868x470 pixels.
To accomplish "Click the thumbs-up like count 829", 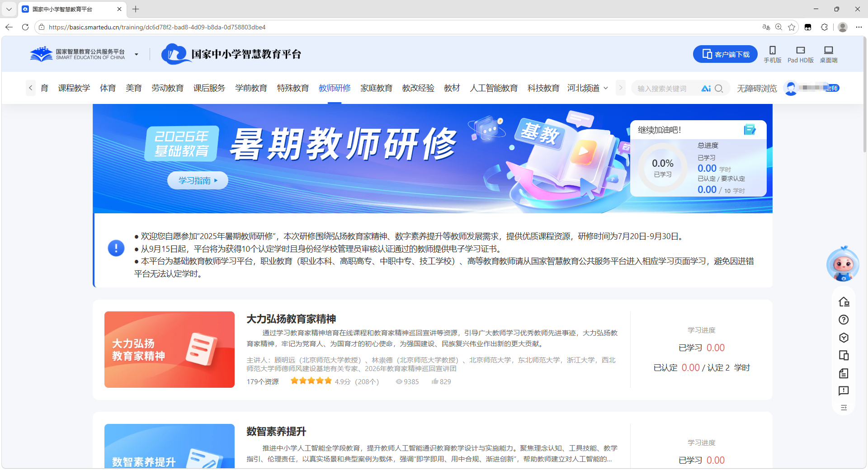I will pos(441,381).
